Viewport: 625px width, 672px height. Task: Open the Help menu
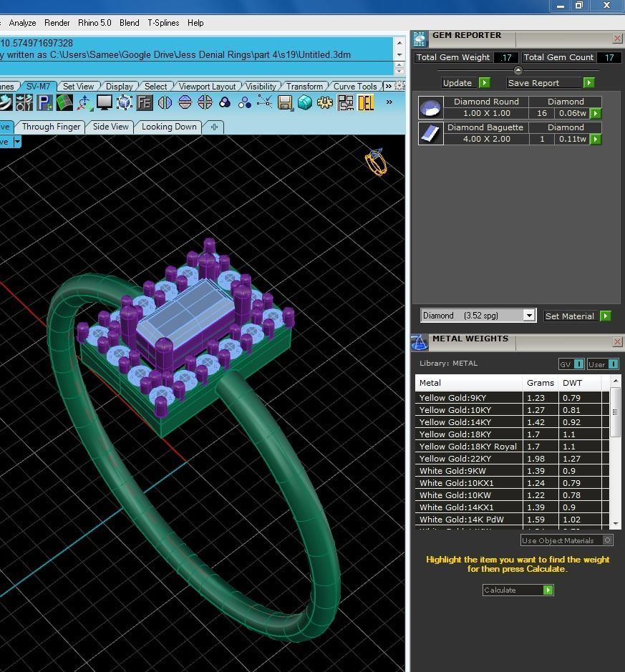(x=195, y=23)
